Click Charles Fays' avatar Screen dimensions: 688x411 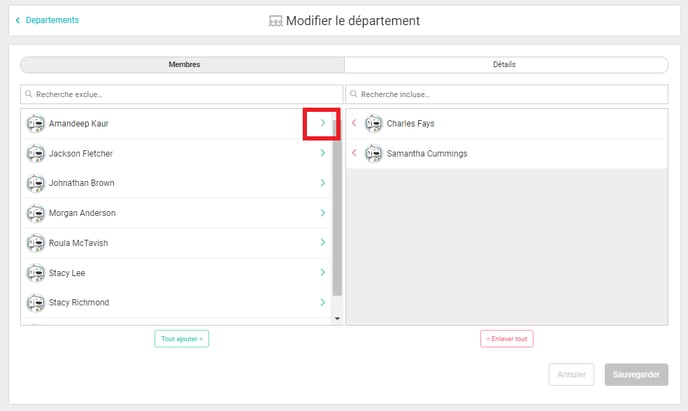374,124
